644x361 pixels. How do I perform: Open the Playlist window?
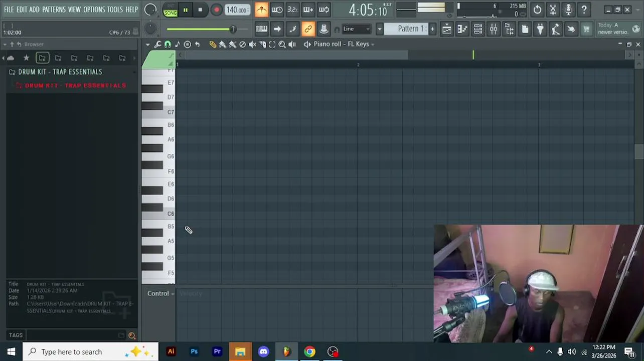coord(446,29)
